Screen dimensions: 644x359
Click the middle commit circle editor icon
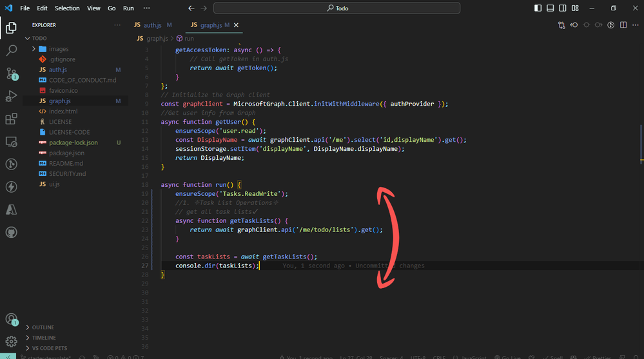(586, 25)
